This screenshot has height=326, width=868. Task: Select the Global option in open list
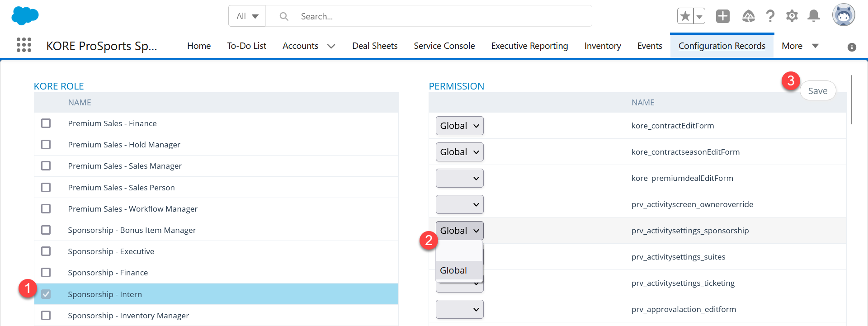click(x=459, y=270)
